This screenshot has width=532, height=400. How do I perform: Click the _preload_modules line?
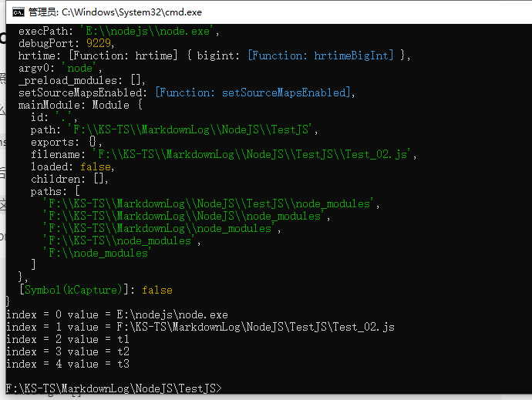(82, 80)
